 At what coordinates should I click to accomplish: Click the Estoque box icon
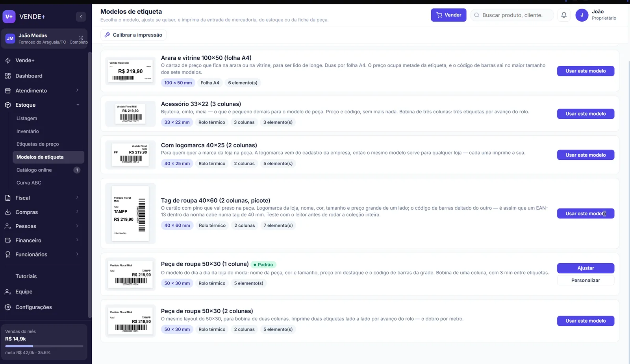8,105
